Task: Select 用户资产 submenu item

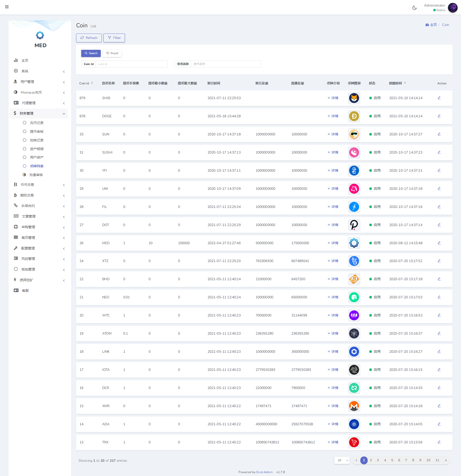Action: [x=37, y=157]
